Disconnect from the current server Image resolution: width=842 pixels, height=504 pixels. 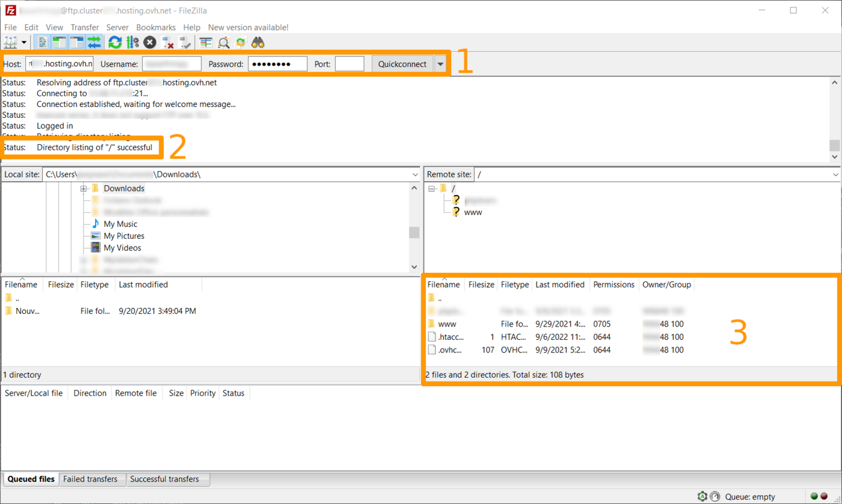click(x=168, y=42)
